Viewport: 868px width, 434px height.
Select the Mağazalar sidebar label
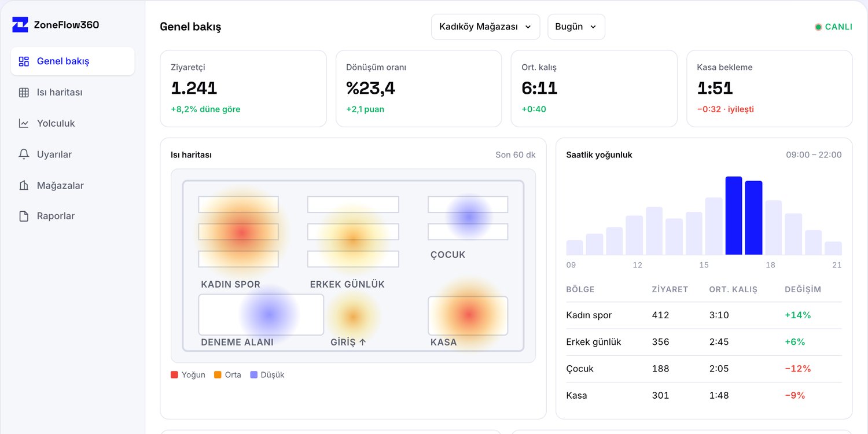point(60,186)
